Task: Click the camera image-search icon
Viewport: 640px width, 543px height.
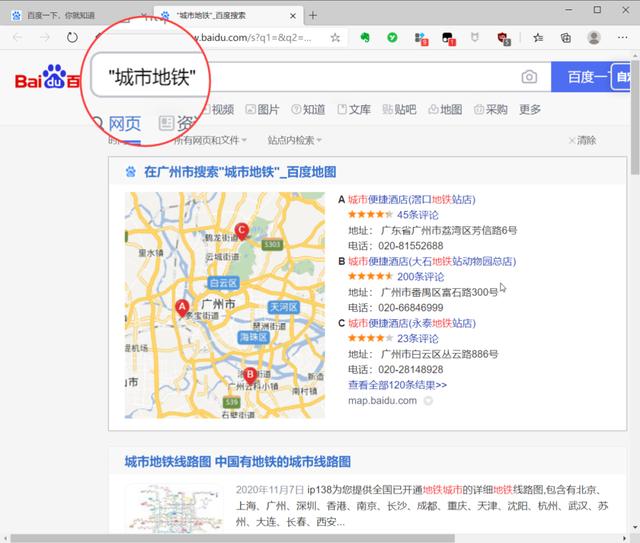Action: [x=529, y=77]
